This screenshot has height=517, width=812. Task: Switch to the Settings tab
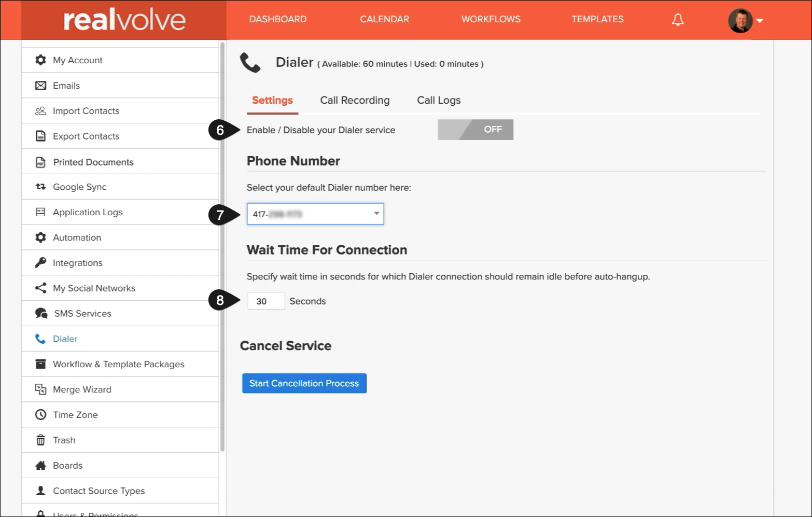point(272,101)
